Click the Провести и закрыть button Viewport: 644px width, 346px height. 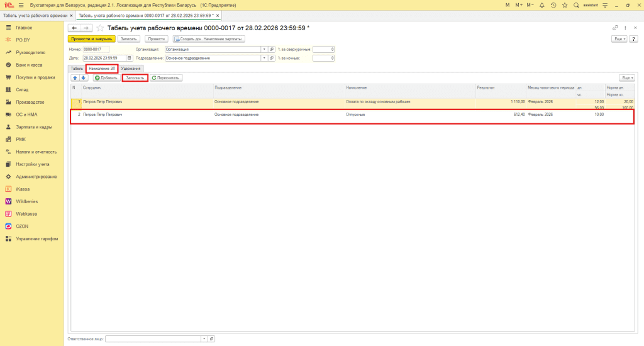(92, 39)
